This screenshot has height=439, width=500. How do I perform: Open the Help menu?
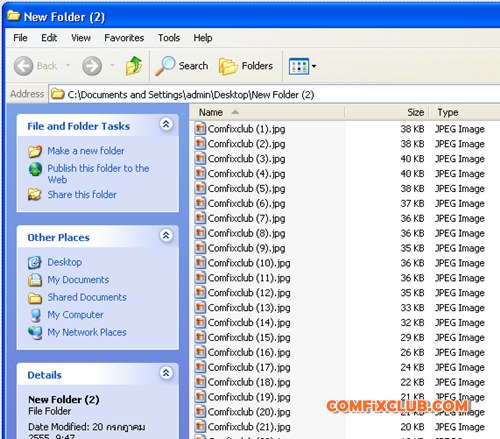(x=203, y=38)
